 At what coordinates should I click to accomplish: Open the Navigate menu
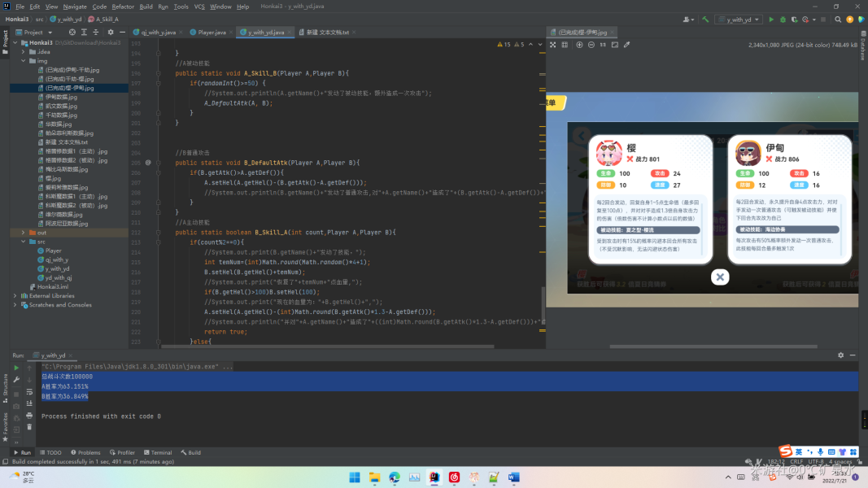click(x=75, y=7)
